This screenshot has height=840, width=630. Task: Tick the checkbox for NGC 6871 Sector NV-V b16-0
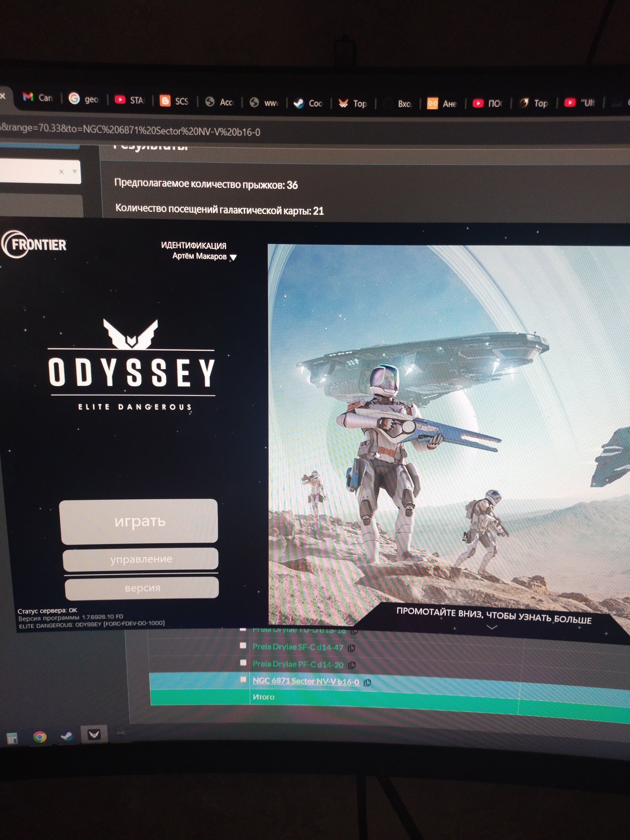coord(243,679)
